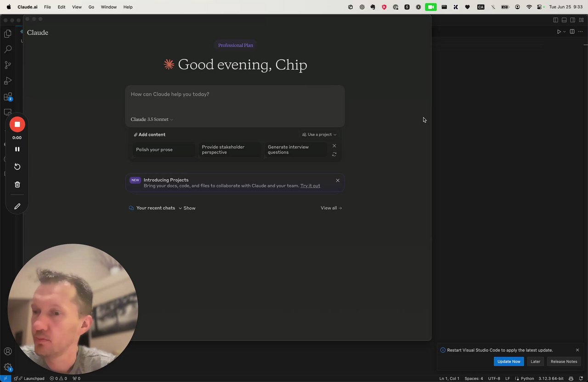The image size is (588, 382).
Task: Click the Update Now button
Action: [509, 361]
